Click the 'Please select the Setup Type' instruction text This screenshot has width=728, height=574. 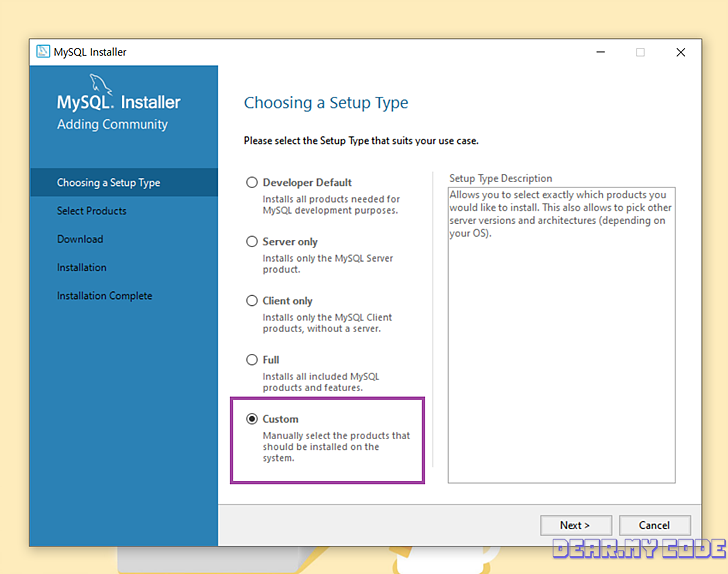pyautogui.click(x=361, y=141)
